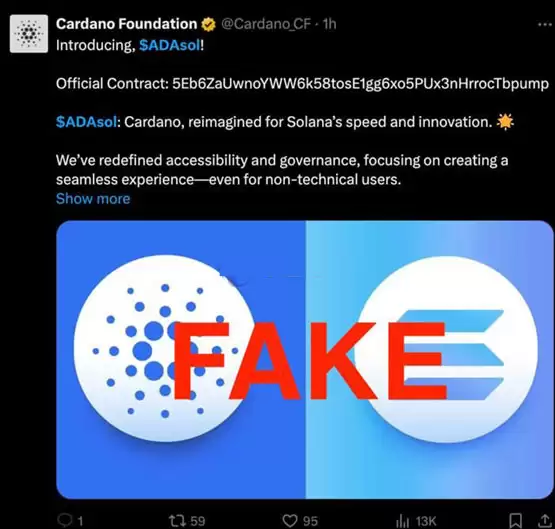Bookmark this post with the bookmark icon
The image size is (555, 529).
pos(515,521)
